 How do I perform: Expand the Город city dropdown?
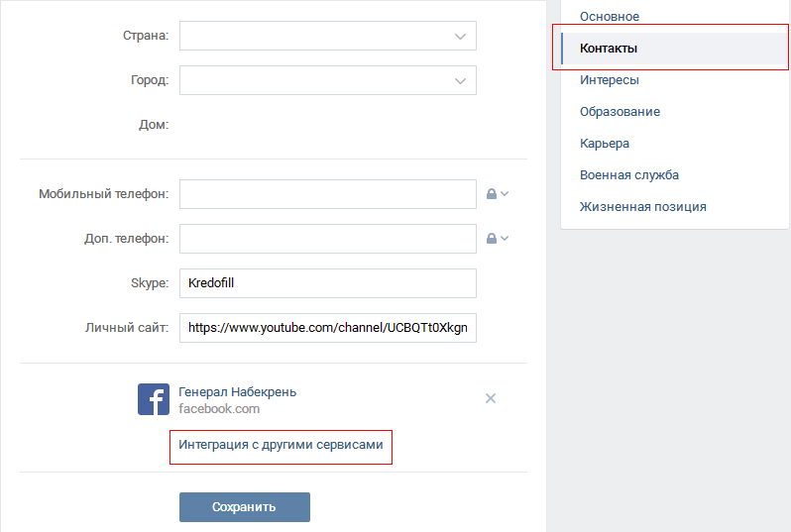[x=328, y=80]
